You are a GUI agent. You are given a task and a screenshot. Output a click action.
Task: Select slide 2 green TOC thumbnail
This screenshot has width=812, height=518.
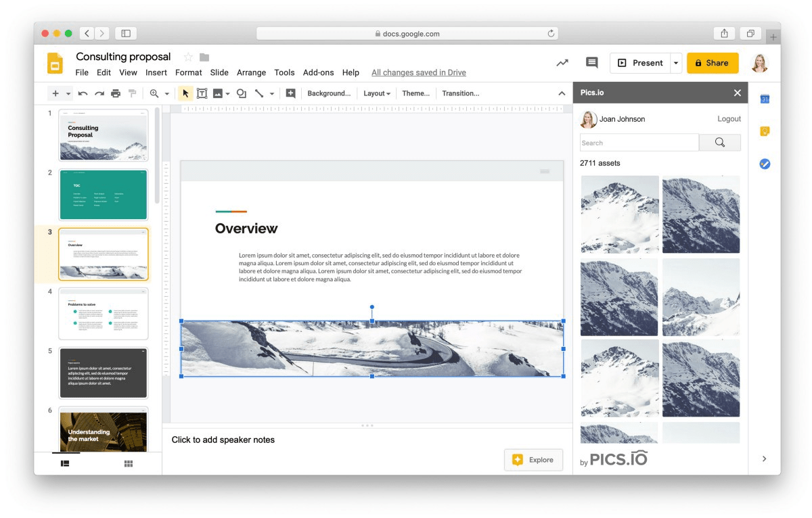(103, 195)
